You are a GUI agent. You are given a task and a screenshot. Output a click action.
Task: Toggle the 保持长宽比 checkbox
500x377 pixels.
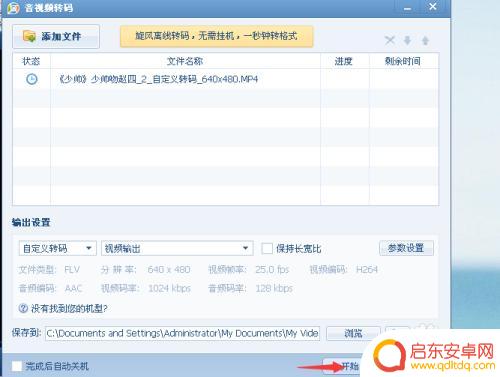coord(267,248)
